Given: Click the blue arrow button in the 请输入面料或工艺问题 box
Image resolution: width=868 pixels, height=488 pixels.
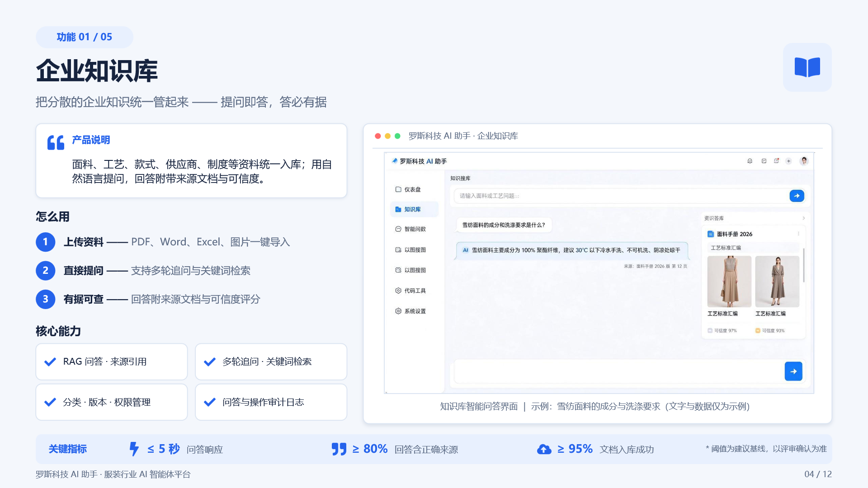Looking at the screenshot, I should [797, 196].
